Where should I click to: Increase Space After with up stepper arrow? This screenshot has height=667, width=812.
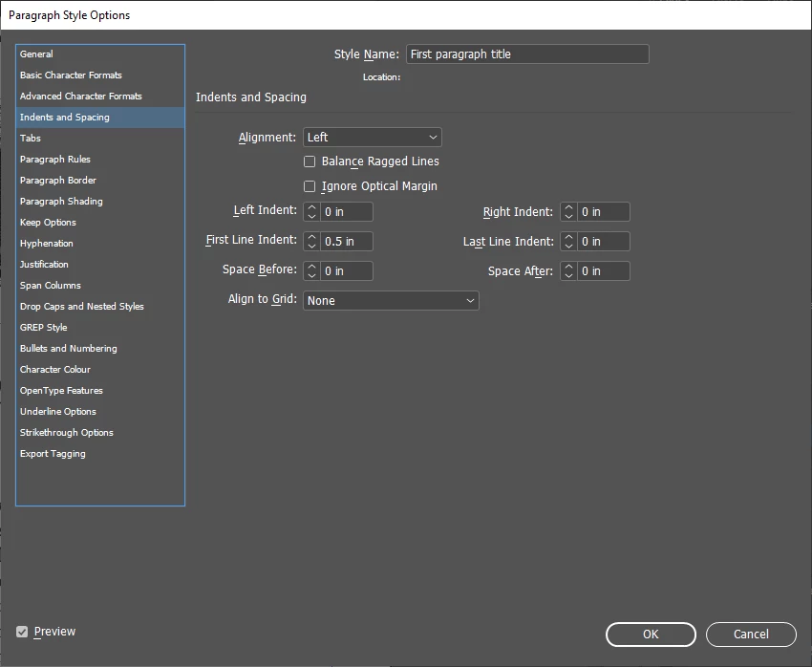(568, 267)
